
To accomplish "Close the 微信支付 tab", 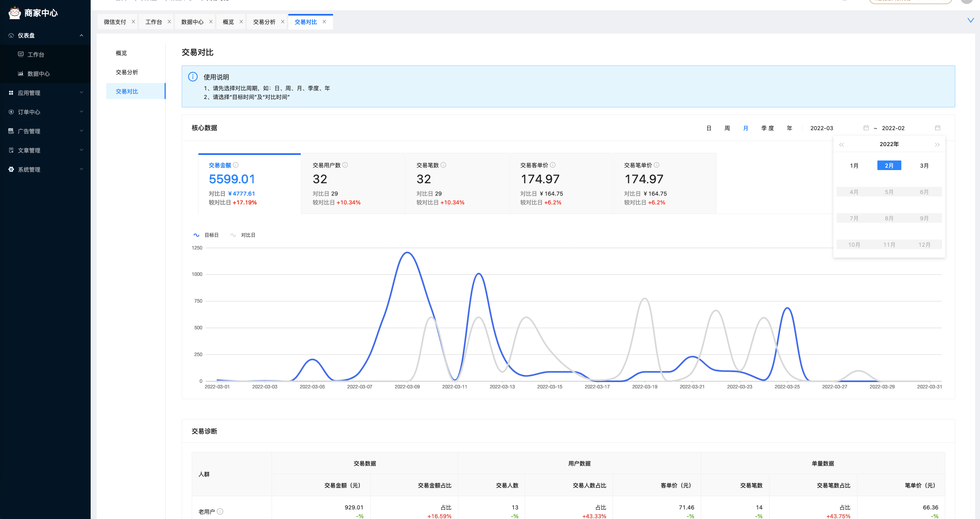I will [x=133, y=22].
